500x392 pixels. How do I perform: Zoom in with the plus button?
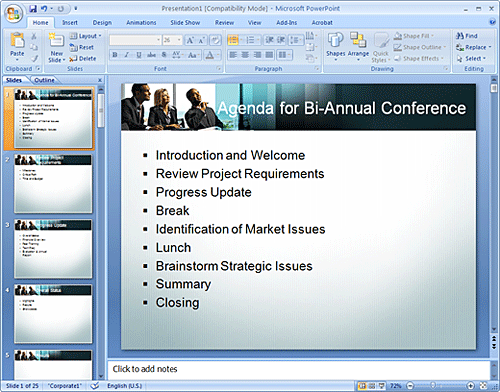pos(470,386)
